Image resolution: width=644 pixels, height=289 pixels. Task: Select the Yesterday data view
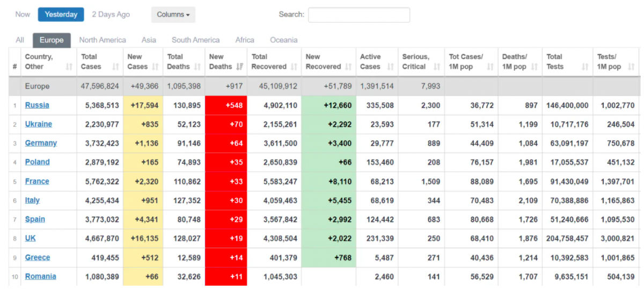[x=61, y=15]
